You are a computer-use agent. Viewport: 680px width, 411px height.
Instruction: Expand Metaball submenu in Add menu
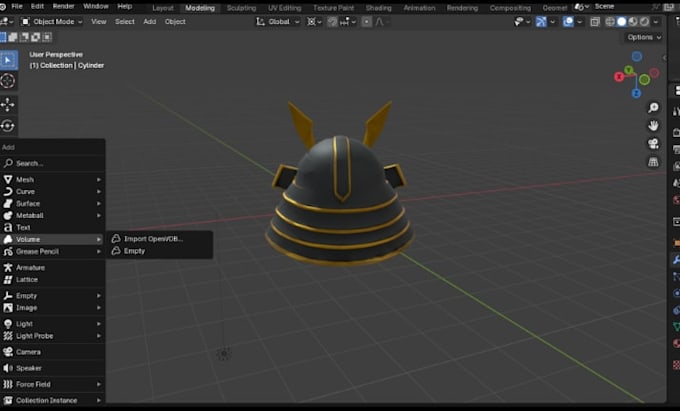coord(52,215)
